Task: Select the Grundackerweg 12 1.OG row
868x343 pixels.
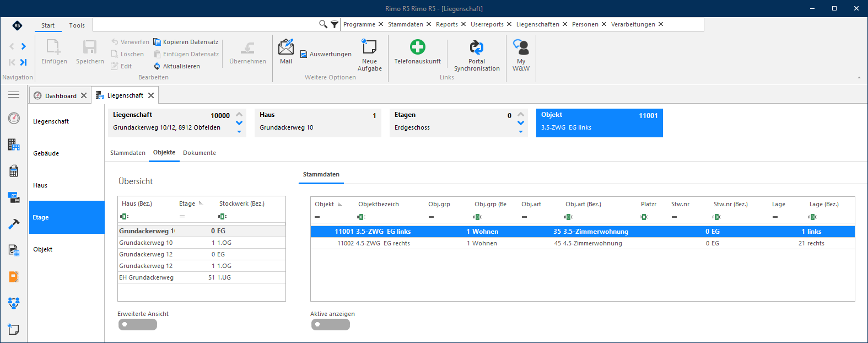Action: (202, 266)
